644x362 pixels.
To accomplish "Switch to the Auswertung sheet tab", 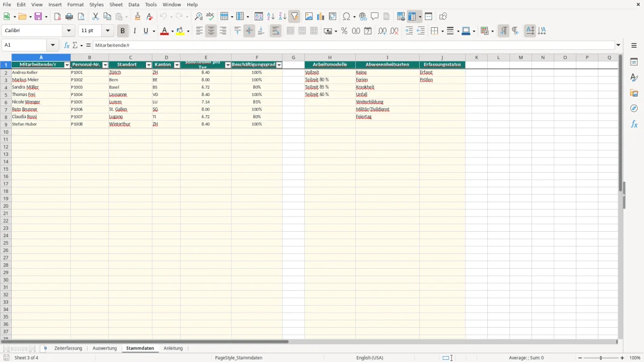I will 105,349.
